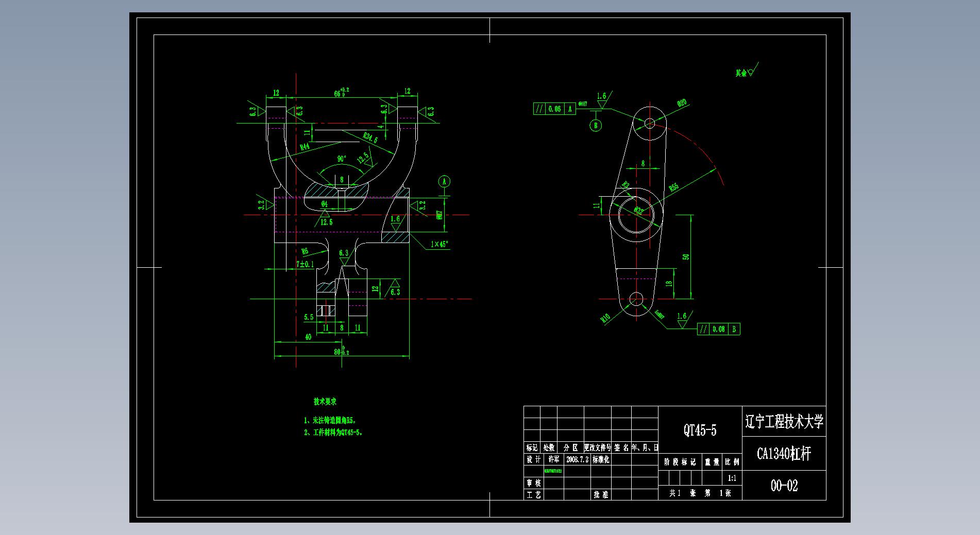Select the 处数 column header
Viewport: 980px width, 535px height.
[549, 447]
